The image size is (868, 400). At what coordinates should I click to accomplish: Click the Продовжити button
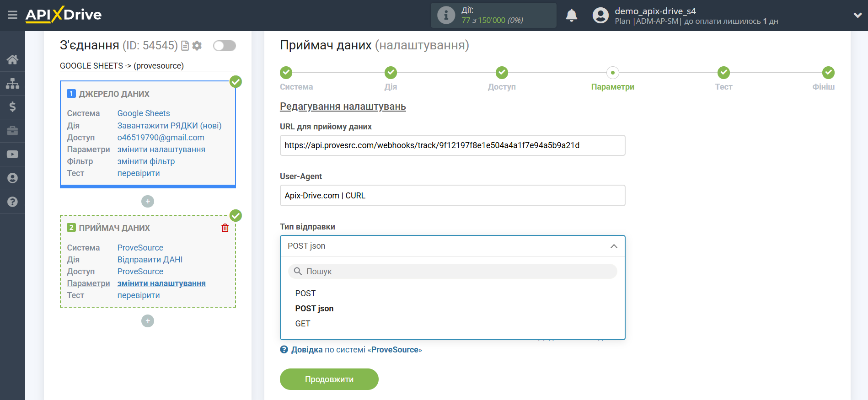(x=329, y=379)
